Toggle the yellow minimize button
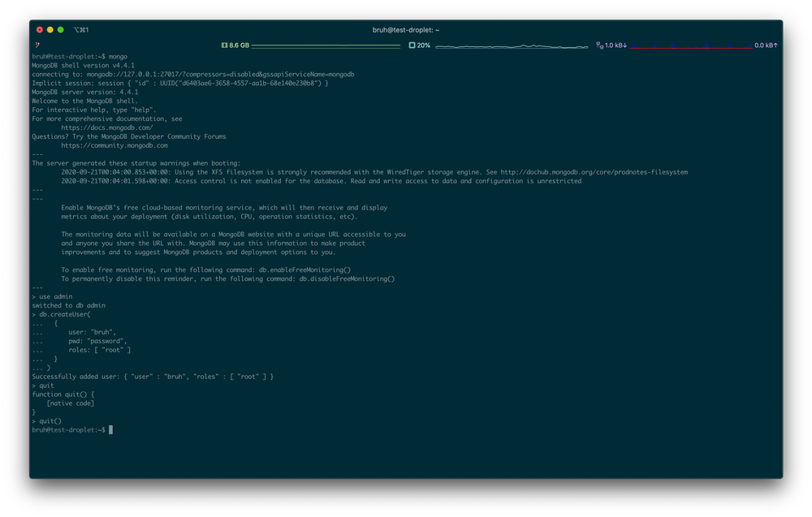Viewport: 812px width, 517px height. (49, 28)
